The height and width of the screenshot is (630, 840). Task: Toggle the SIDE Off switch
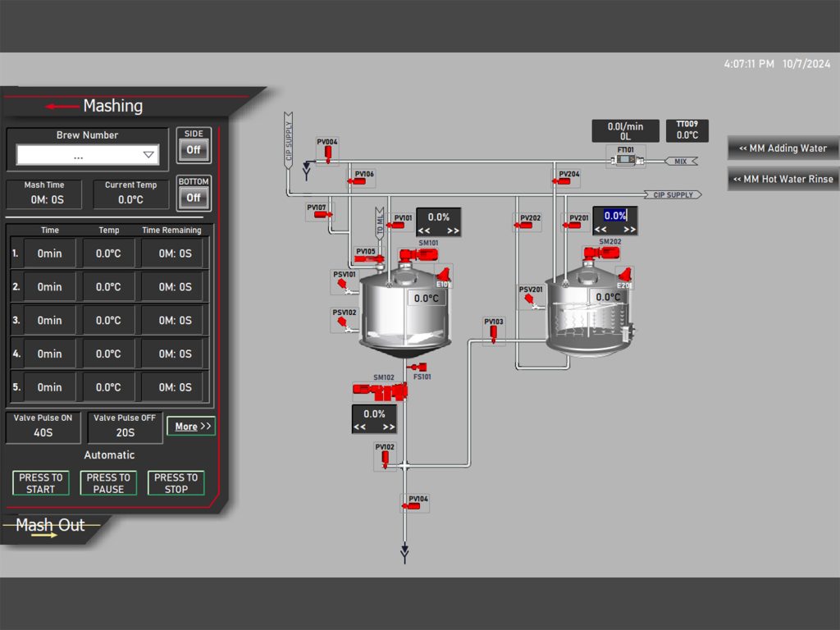[194, 151]
